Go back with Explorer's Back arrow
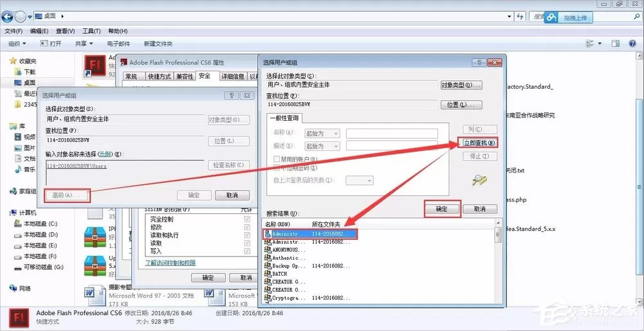The image size is (644, 331). [7, 17]
